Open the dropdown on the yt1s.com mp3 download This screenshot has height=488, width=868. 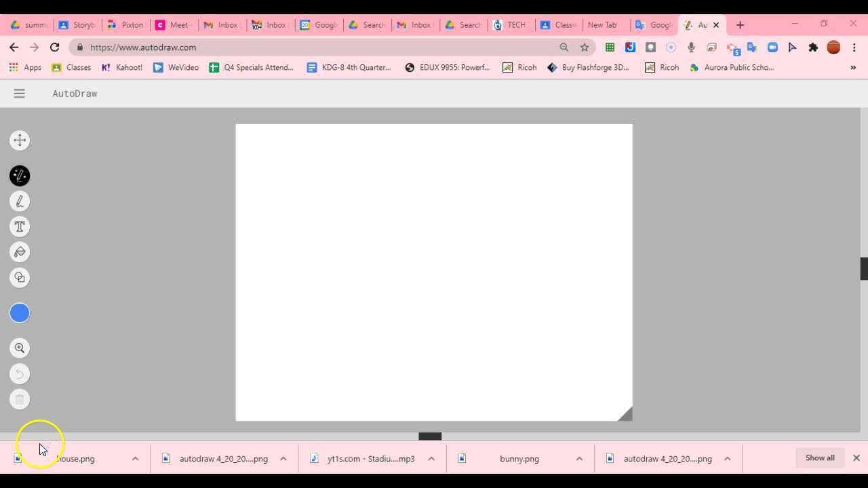tap(431, 459)
